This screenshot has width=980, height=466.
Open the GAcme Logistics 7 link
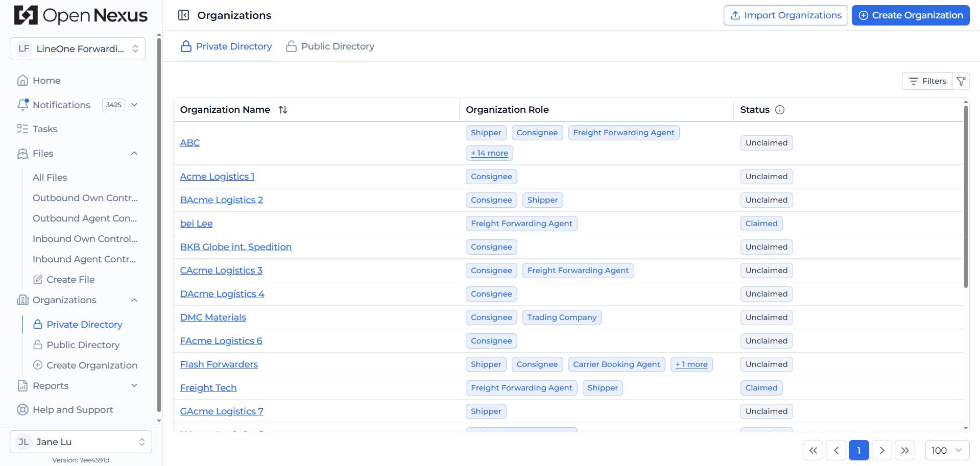[222, 411]
